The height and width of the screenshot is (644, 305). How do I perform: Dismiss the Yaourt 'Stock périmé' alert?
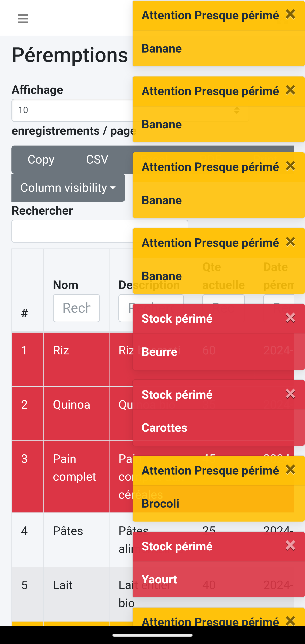290,545
